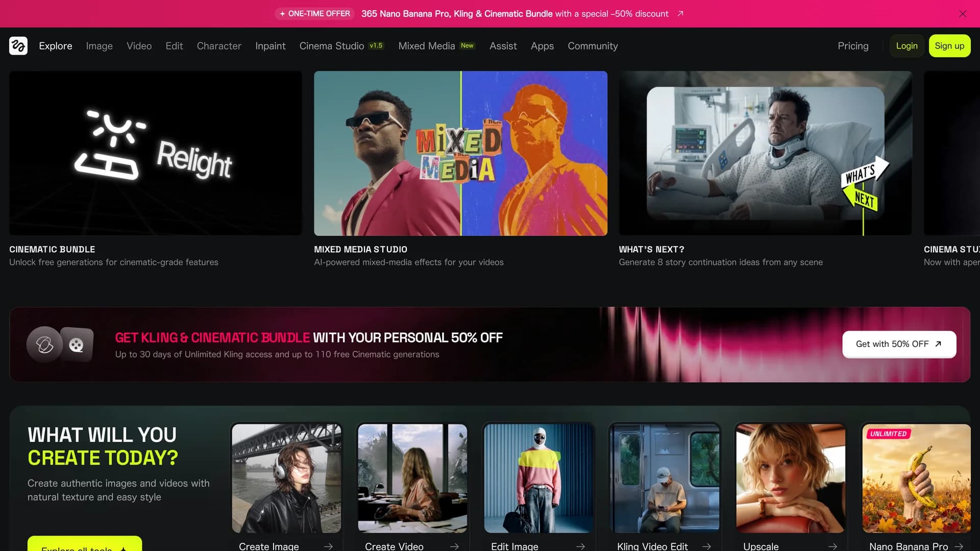Image resolution: width=980 pixels, height=551 pixels.
Task: Click the arrow next to Upscale
Action: pos(832,546)
